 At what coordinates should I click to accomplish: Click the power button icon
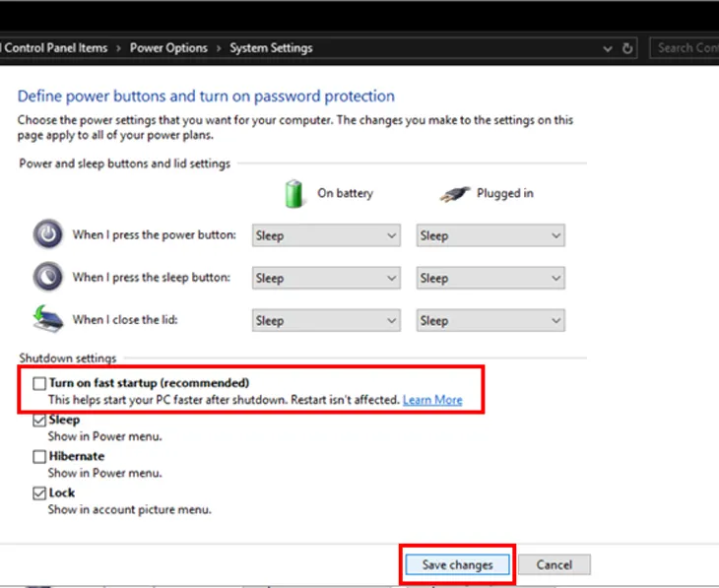[x=46, y=234]
